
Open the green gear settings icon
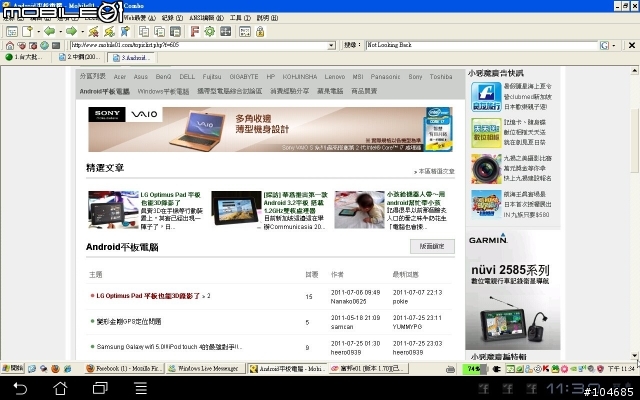point(210,31)
